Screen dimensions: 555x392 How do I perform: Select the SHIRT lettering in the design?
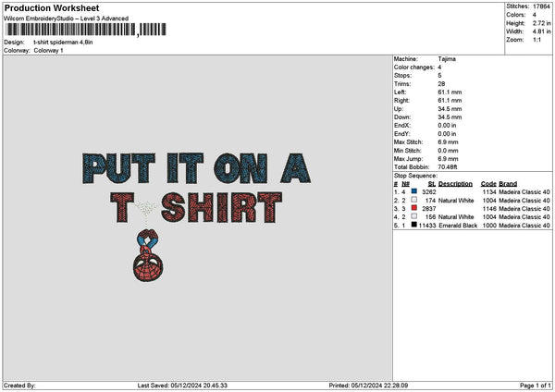(x=216, y=208)
